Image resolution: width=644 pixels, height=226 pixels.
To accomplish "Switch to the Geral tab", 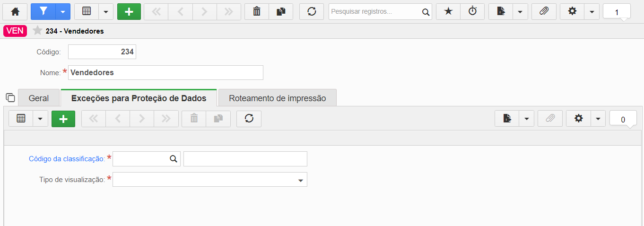I will [39, 98].
